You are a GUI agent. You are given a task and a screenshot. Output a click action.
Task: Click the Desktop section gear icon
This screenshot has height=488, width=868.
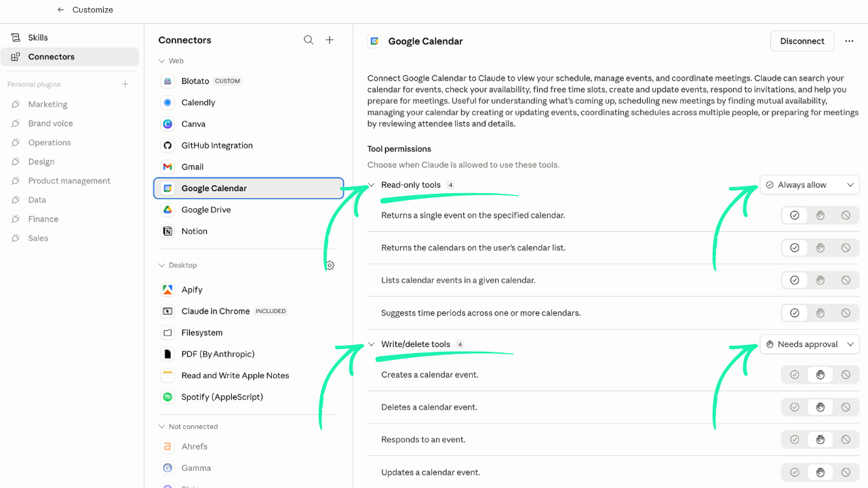tap(330, 266)
